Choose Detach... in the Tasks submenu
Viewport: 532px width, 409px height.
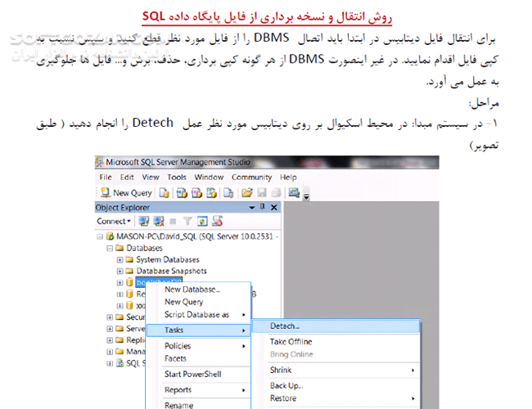[x=336, y=326]
